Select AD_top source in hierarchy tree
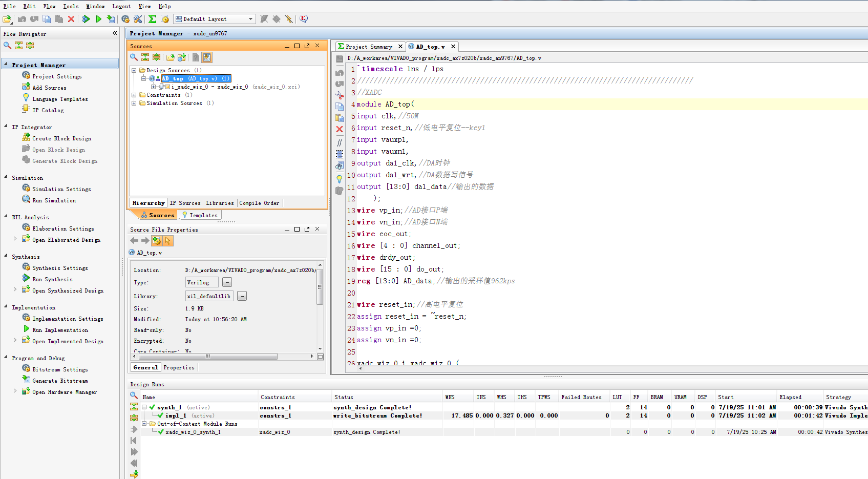Image resolution: width=868 pixels, height=479 pixels. coord(196,78)
